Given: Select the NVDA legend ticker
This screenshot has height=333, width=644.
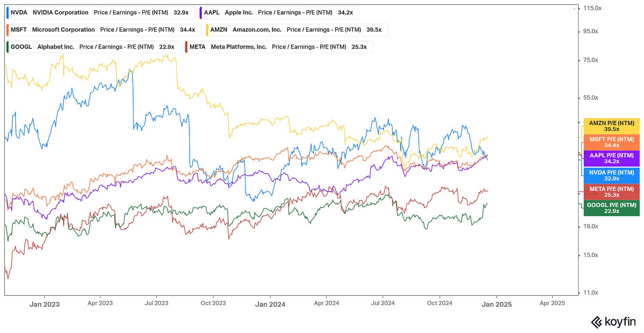Looking at the screenshot, I should pos(19,12).
